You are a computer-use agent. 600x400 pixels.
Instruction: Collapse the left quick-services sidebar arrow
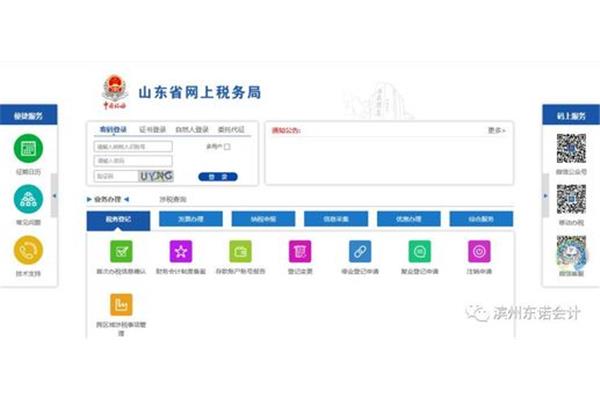(54, 196)
